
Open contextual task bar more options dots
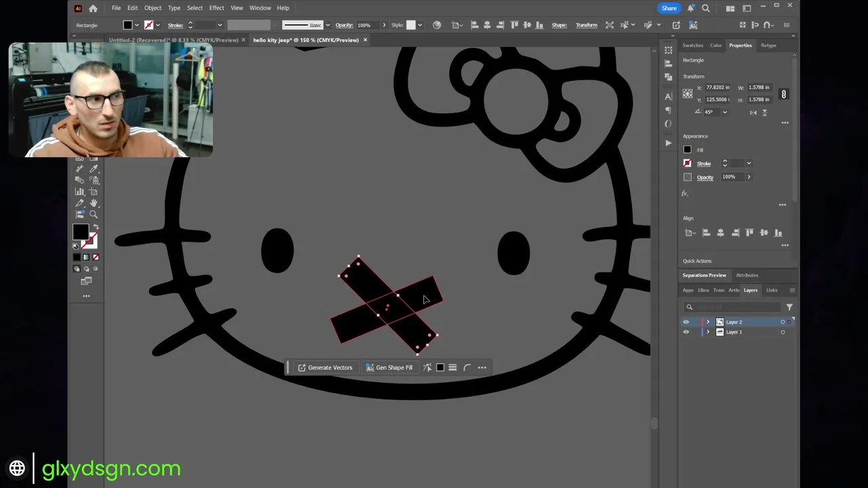tap(482, 367)
